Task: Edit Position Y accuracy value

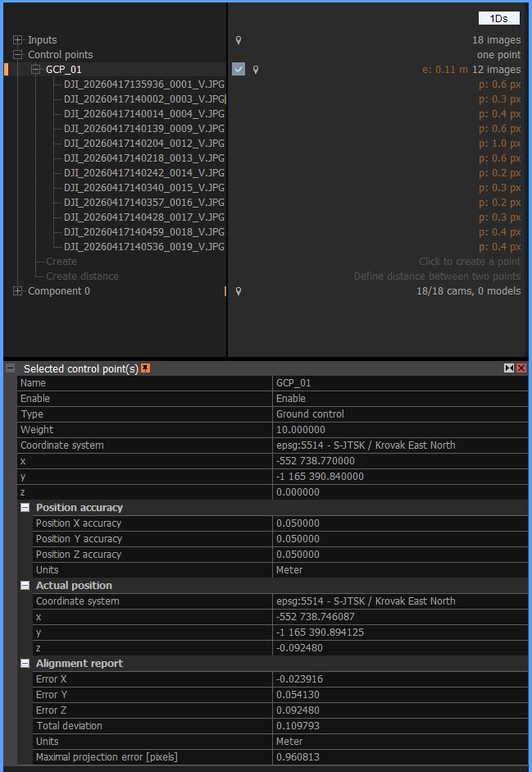Action: [400, 539]
